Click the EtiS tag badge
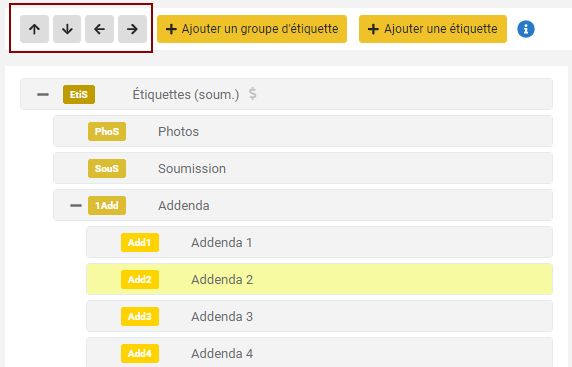 pos(79,94)
